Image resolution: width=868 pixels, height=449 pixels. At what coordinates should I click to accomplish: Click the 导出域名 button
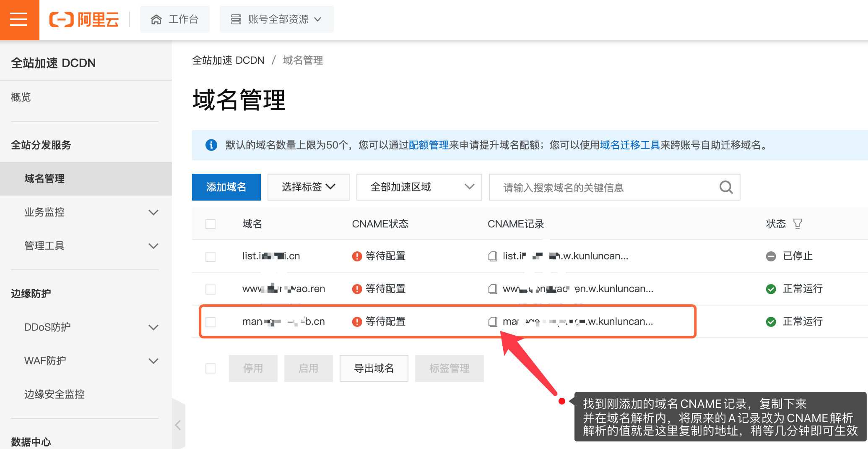point(374,368)
